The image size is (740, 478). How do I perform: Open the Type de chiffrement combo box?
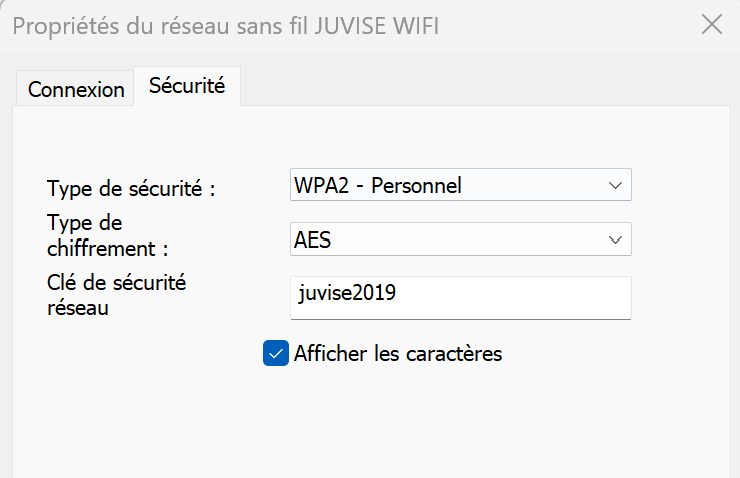460,240
